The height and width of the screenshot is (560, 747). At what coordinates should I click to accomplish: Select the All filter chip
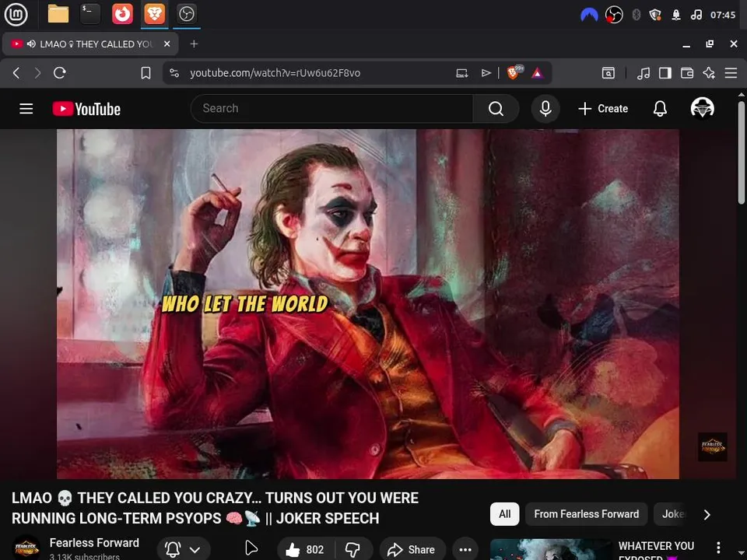point(504,514)
